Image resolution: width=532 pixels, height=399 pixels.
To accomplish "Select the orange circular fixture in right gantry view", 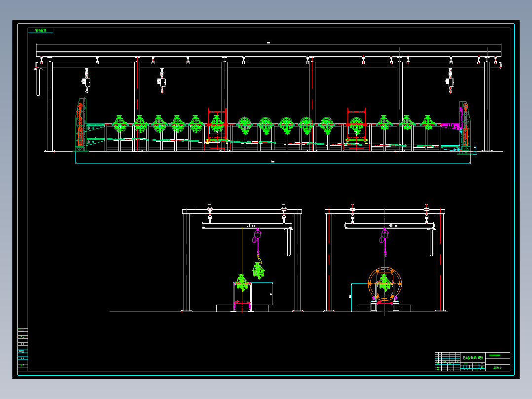I will coord(385,284).
